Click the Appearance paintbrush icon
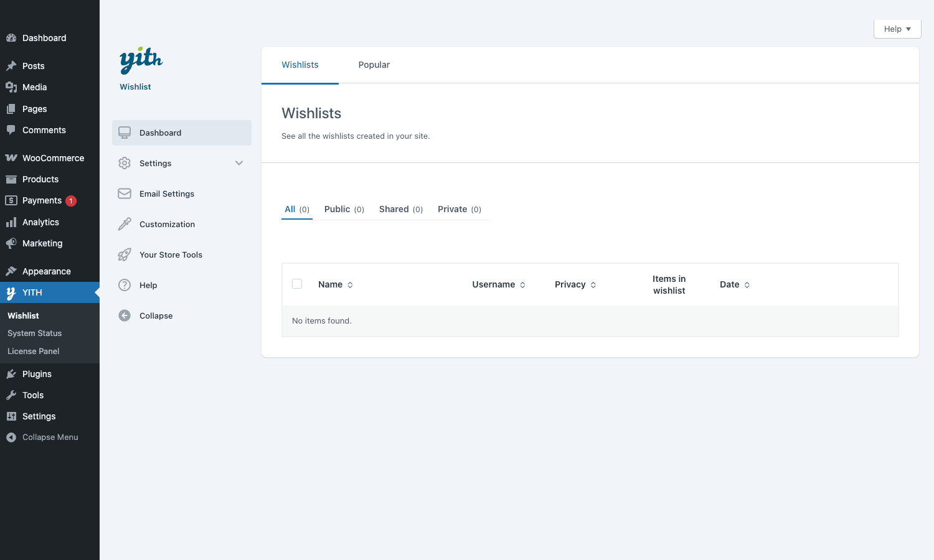The height and width of the screenshot is (560, 934). [x=11, y=271]
